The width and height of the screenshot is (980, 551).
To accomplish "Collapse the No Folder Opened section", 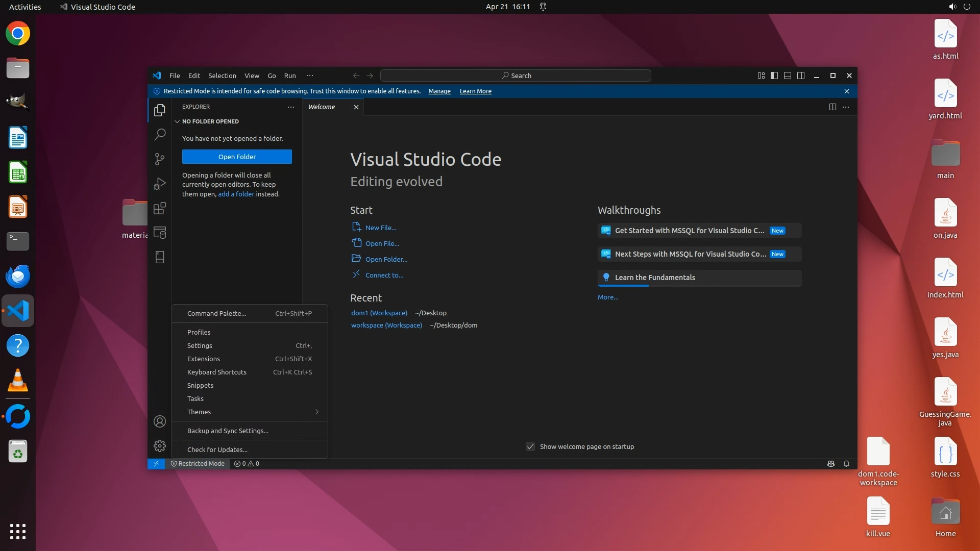I will coord(177,121).
